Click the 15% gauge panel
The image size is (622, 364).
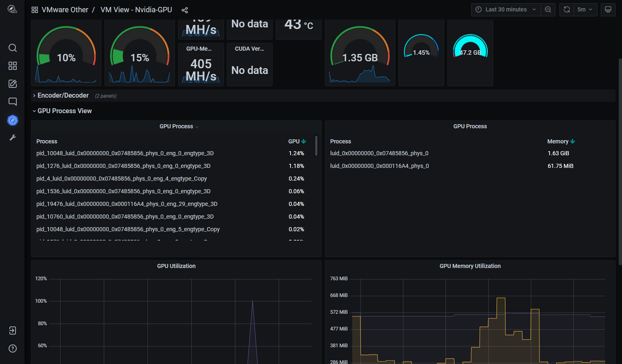140,53
